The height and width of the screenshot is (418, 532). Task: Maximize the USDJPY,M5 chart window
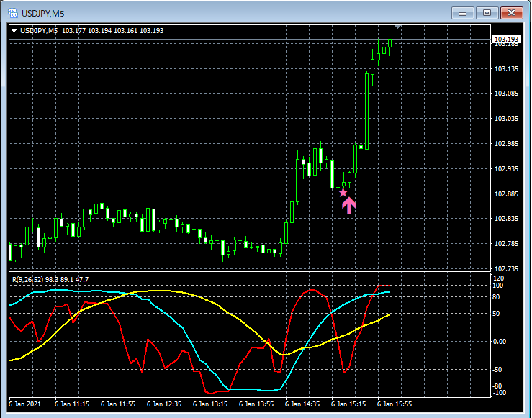coord(487,13)
